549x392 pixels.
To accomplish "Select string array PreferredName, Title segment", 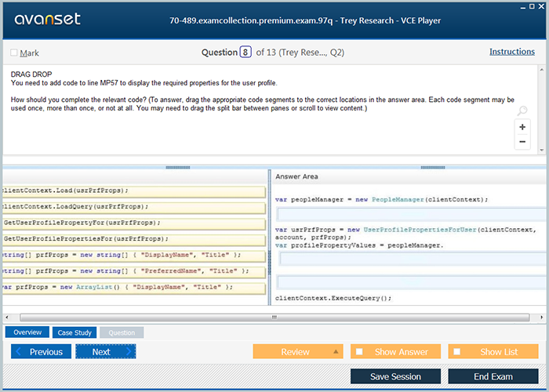I will [134, 272].
